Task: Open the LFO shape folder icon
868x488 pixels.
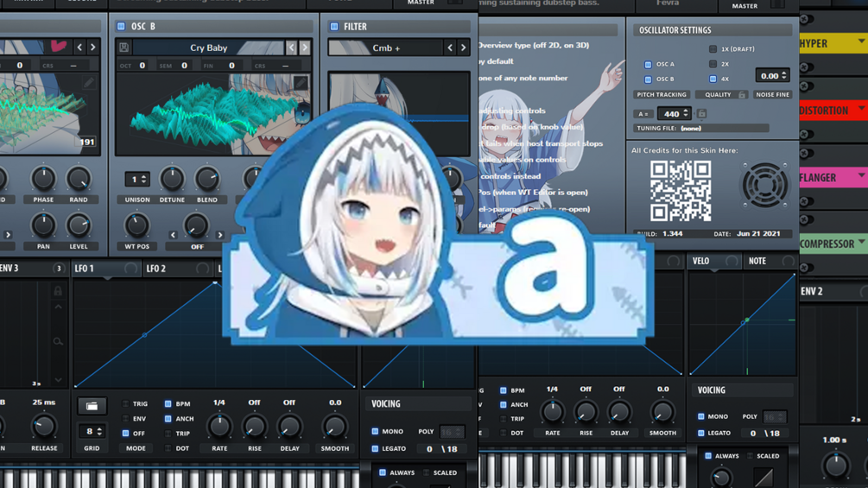Action: coord(92,406)
